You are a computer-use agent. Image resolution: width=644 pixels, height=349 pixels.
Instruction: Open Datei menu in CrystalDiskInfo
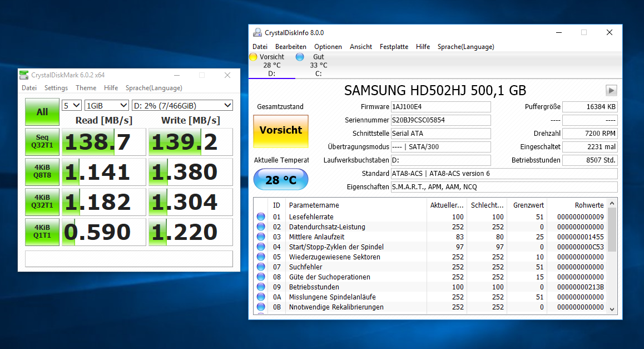(260, 47)
